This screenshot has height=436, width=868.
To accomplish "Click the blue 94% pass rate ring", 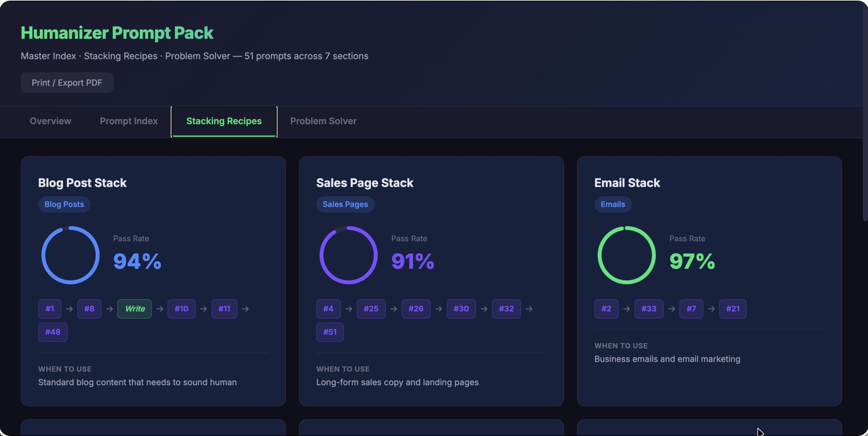I will 71,255.
